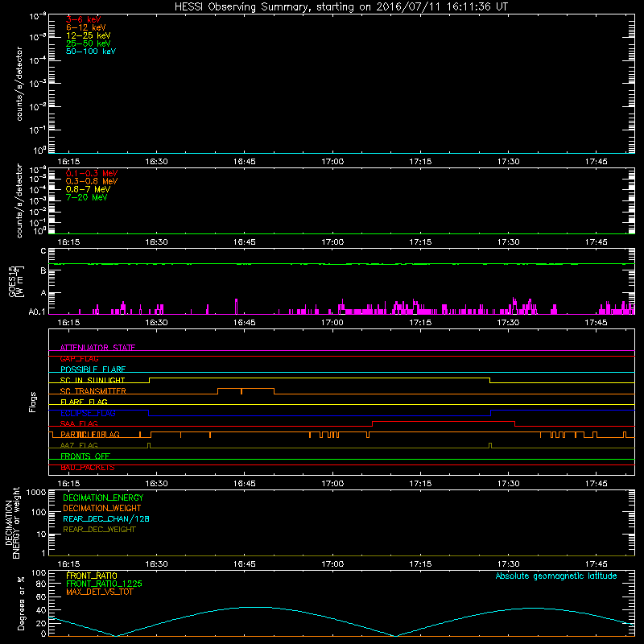Select the 16:45 time label under MeV panel
Screen dimensions: 644x644
pyautogui.click(x=245, y=242)
